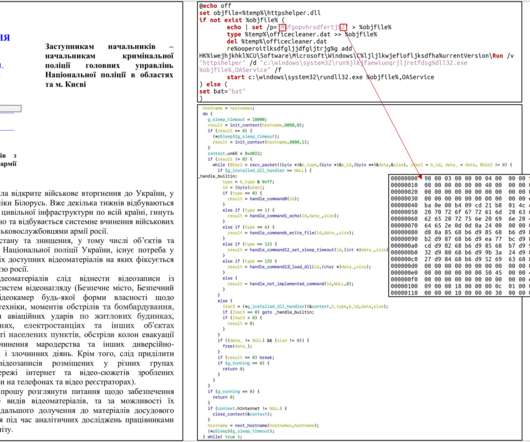Click 'та м. Києві' in document heading
The height and width of the screenshot is (442, 530).
tap(66, 84)
